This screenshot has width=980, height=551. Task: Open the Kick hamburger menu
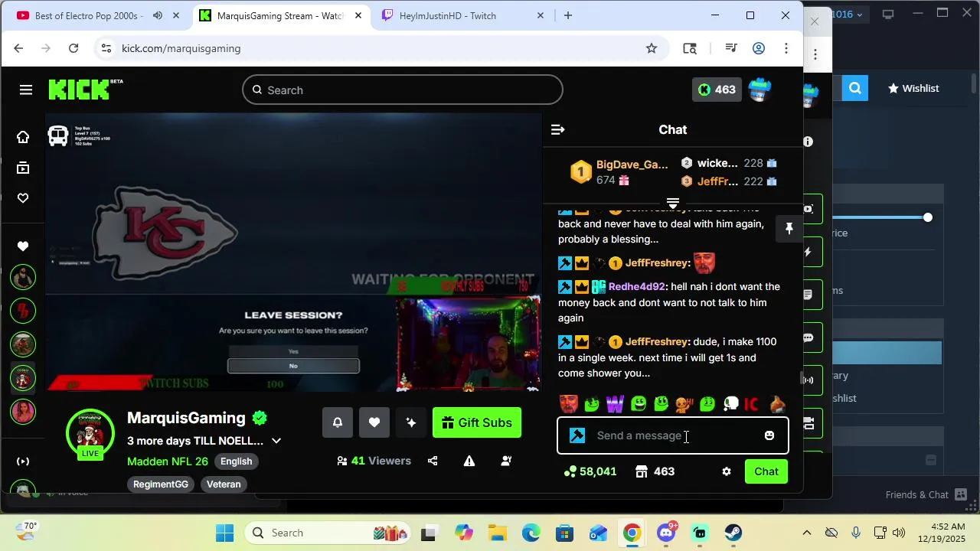[x=26, y=90]
